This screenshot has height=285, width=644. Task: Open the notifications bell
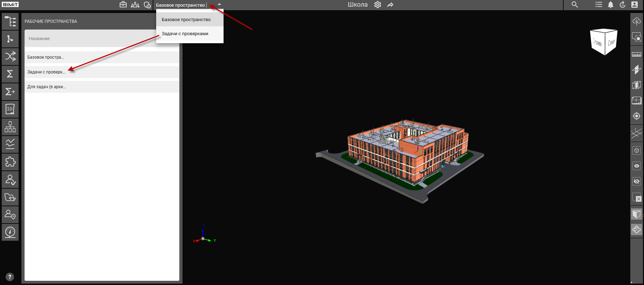[611, 5]
